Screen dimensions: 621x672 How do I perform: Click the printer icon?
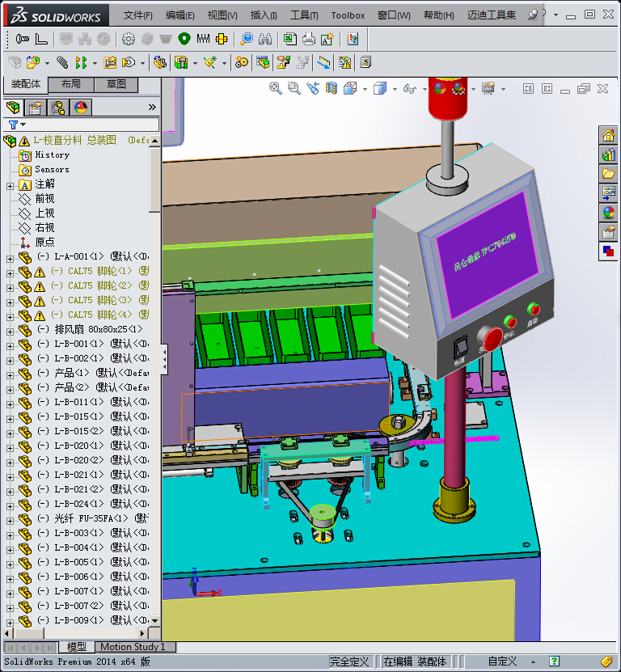309,40
